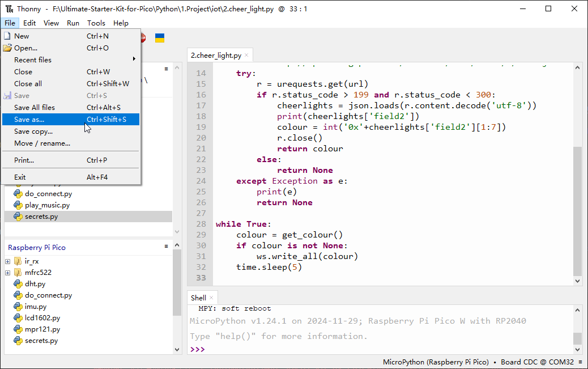Open Recent files submenu

coord(71,60)
